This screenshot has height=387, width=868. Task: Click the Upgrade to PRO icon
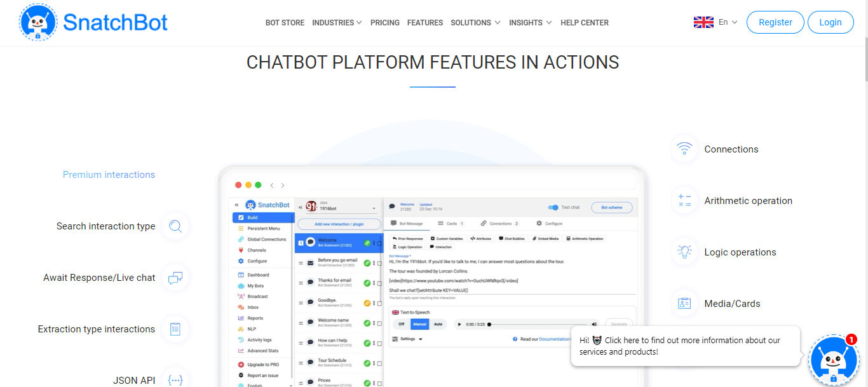click(x=241, y=364)
